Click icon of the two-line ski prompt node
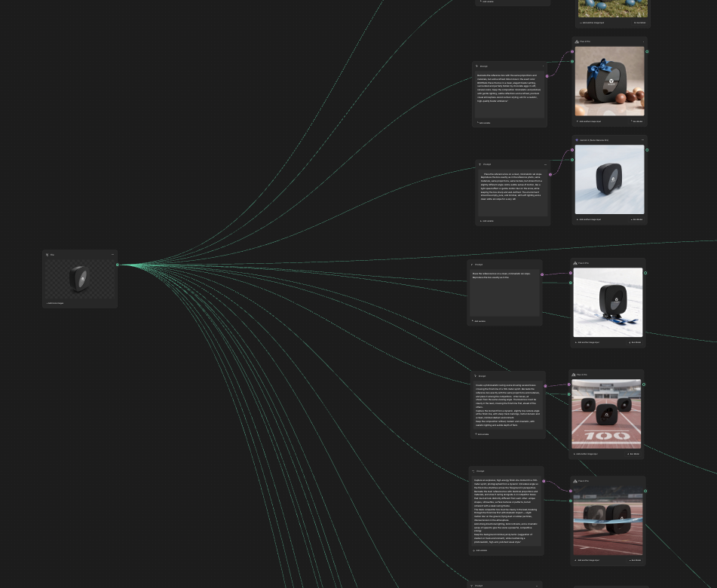This screenshot has height=588, width=717. [472, 265]
